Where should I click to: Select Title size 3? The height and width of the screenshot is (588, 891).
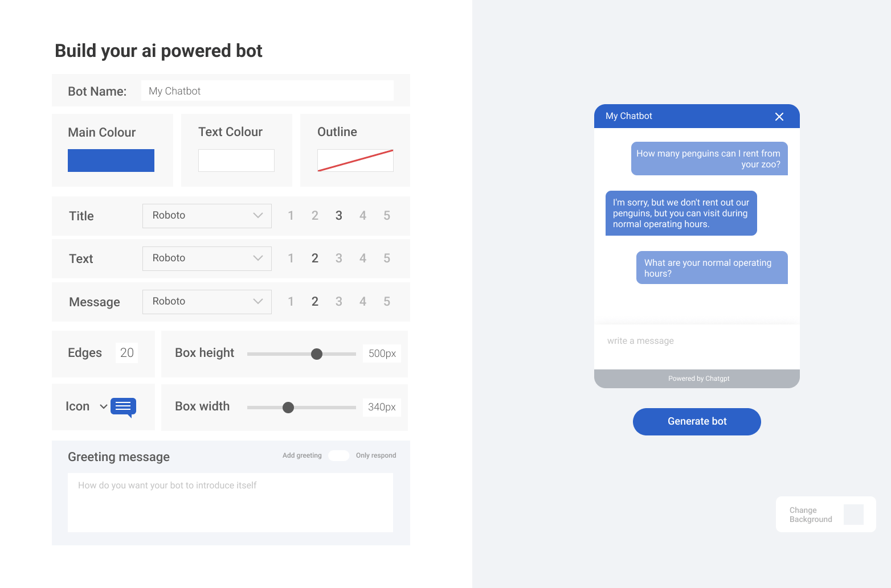pyautogui.click(x=339, y=216)
